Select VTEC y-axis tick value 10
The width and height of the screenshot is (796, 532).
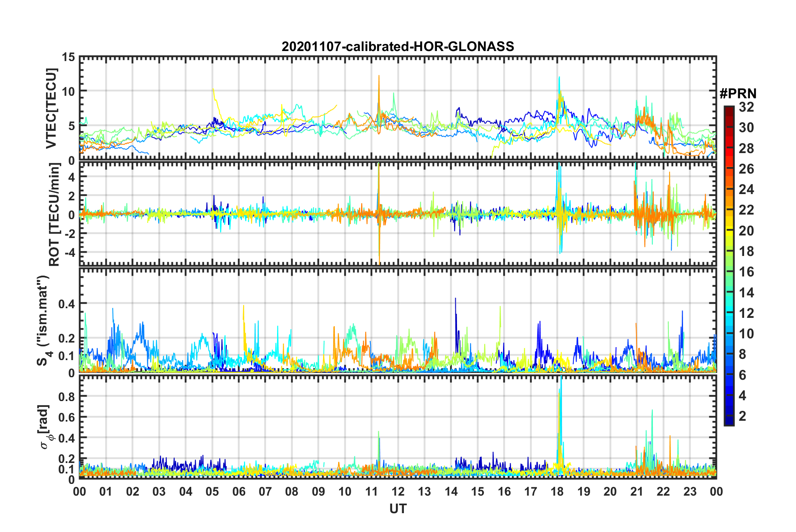click(x=68, y=91)
